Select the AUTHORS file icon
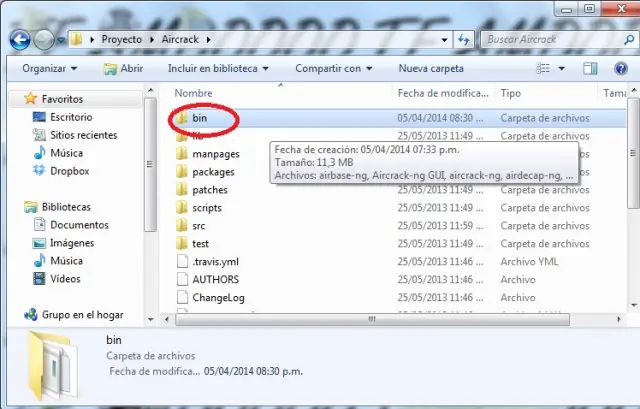Screen dimensions: 640x409 pos(182,279)
